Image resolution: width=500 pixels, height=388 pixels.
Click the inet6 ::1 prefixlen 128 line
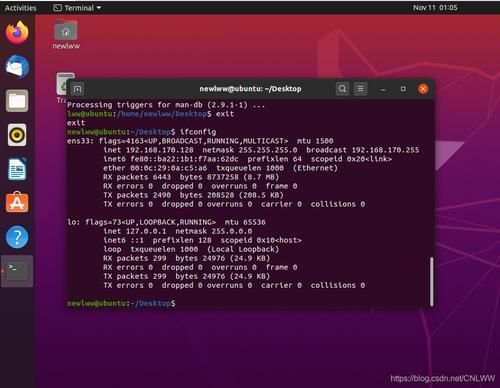pos(202,240)
